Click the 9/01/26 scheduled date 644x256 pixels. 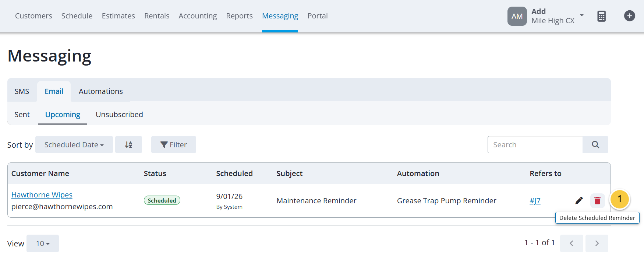[x=229, y=196]
